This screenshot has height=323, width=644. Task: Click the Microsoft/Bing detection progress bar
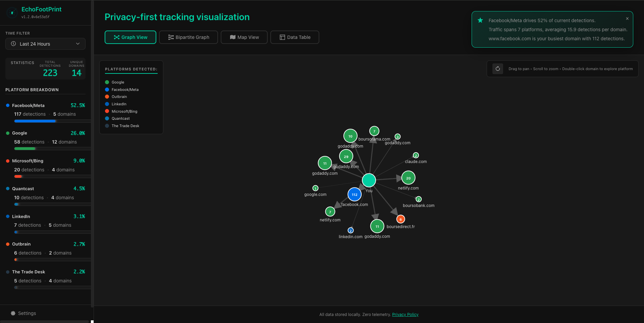click(52, 176)
